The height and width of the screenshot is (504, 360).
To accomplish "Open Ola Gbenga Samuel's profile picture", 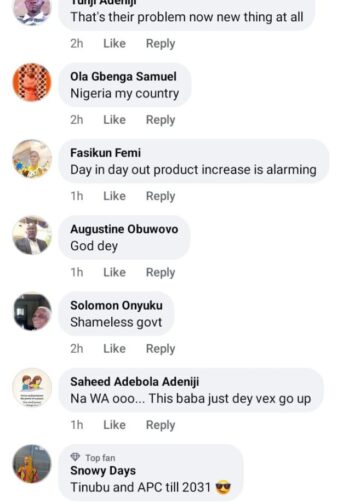I will (32, 82).
